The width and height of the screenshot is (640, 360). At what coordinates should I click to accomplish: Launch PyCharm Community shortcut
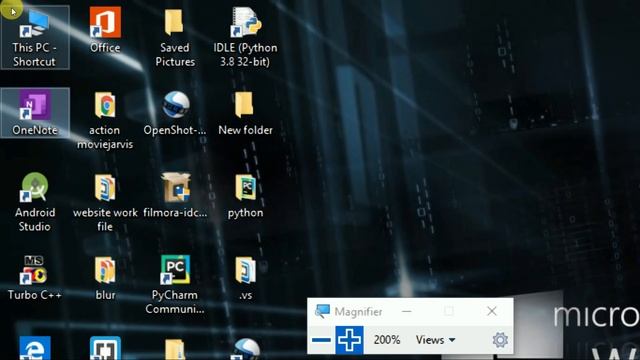176,270
